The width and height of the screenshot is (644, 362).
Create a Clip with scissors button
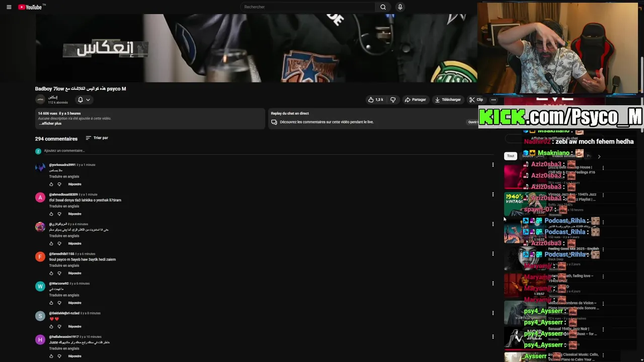coord(475,100)
